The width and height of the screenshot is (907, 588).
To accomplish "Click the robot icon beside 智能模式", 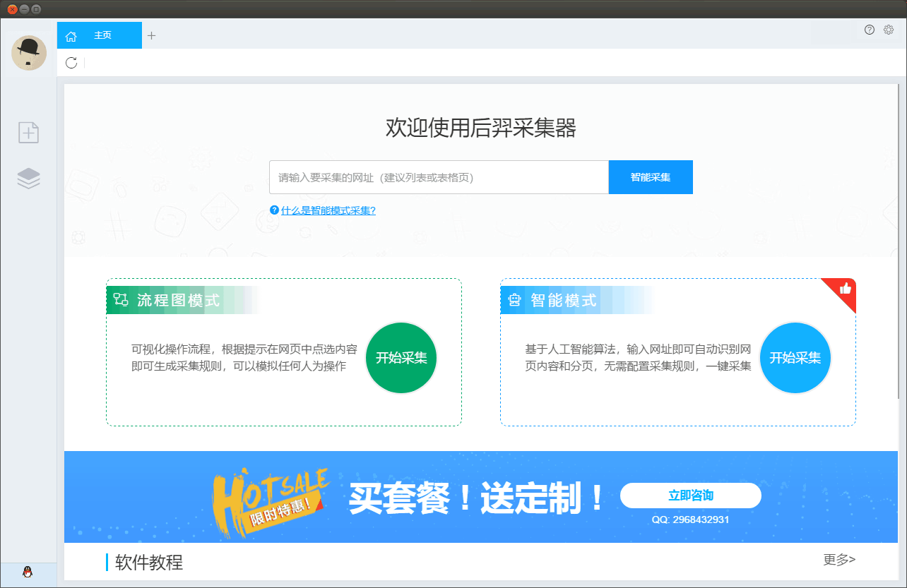I will click(x=514, y=300).
